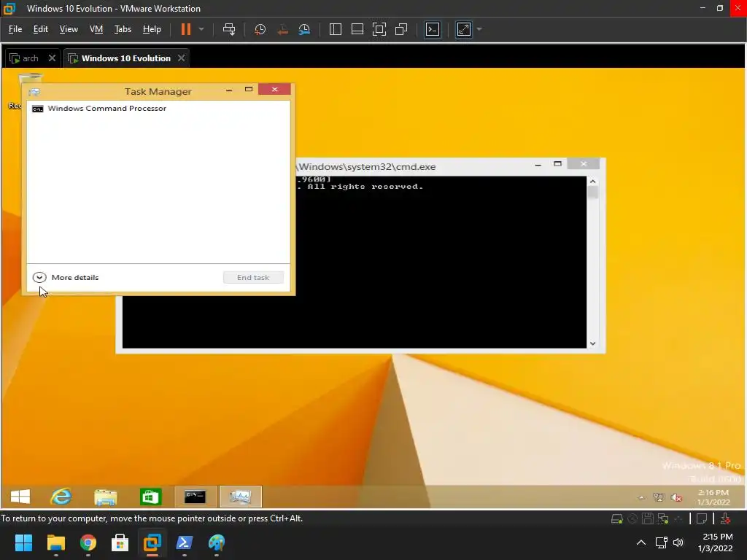Click the muted volume icon in guest tray

tap(676, 497)
